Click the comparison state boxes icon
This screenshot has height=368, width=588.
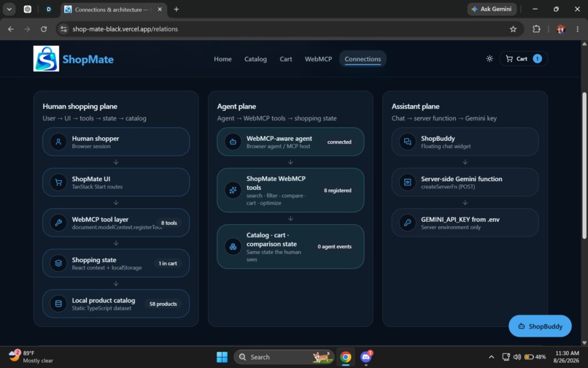pos(233,246)
